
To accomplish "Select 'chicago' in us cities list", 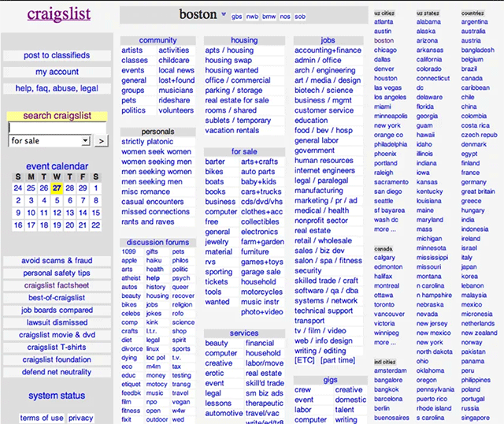I will (385, 50).
